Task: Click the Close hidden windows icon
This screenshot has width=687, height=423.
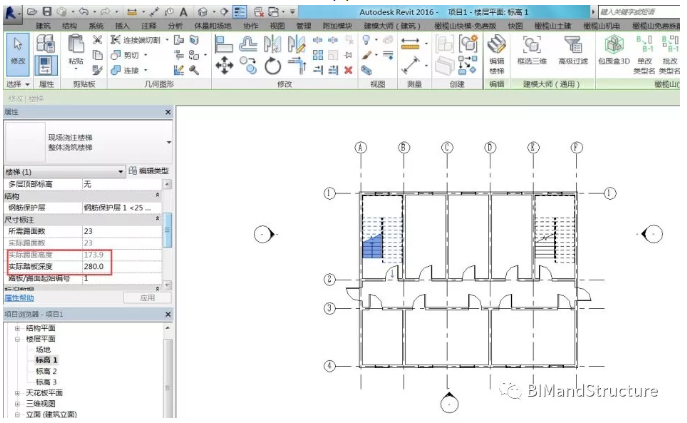Action: pos(259,12)
